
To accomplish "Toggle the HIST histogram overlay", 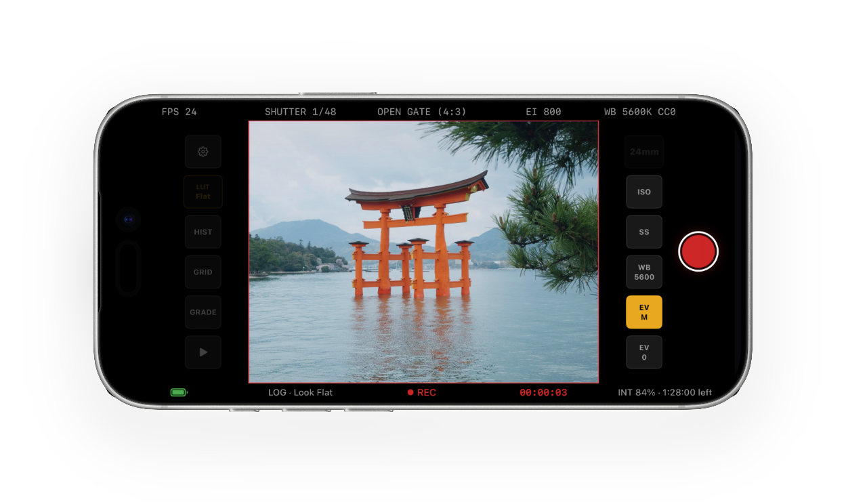I will [203, 232].
